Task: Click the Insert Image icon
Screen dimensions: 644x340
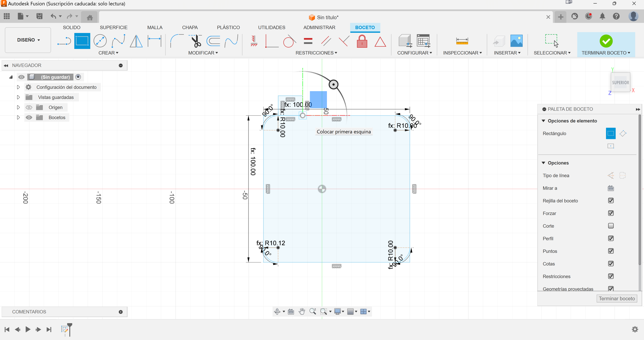Action: tap(516, 41)
